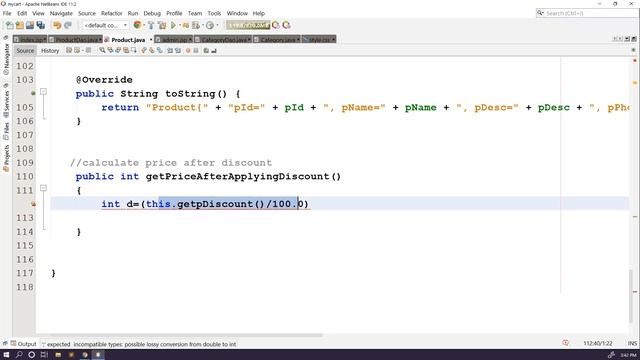Click the search magnifier icon in quick search

[540, 13]
